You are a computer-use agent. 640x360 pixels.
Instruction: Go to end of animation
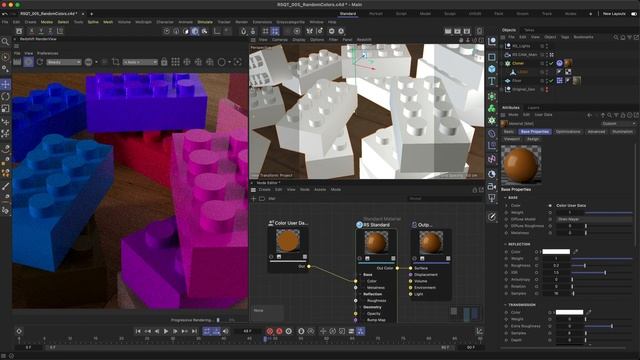coord(194,331)
